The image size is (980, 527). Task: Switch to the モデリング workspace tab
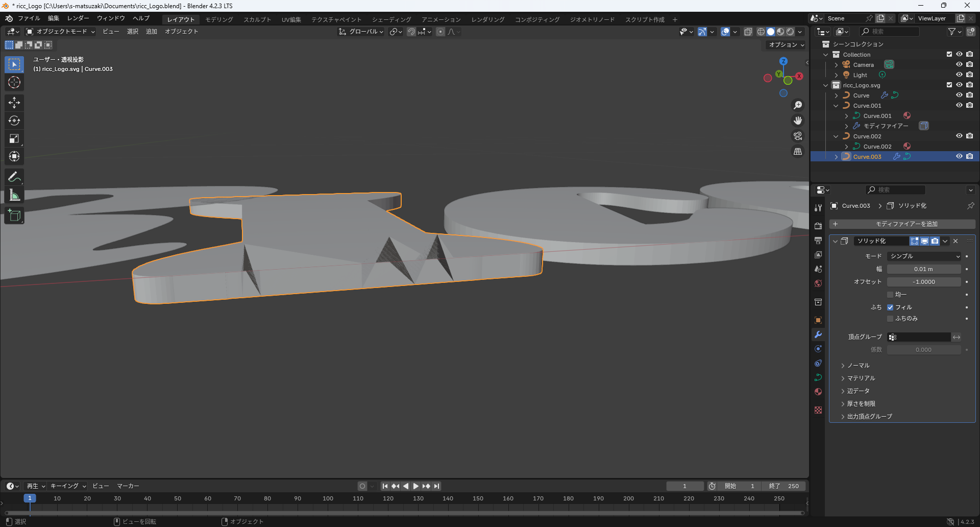pos(219,19)
